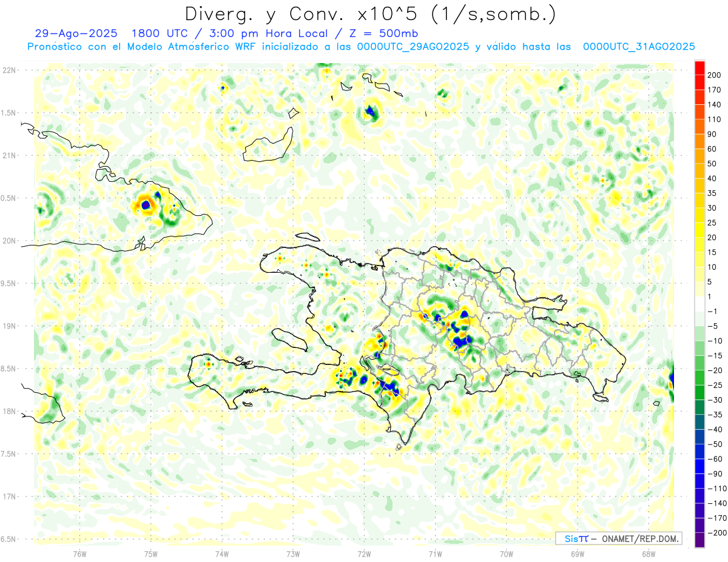Click the latitude label '17N'

click(9, 497)
